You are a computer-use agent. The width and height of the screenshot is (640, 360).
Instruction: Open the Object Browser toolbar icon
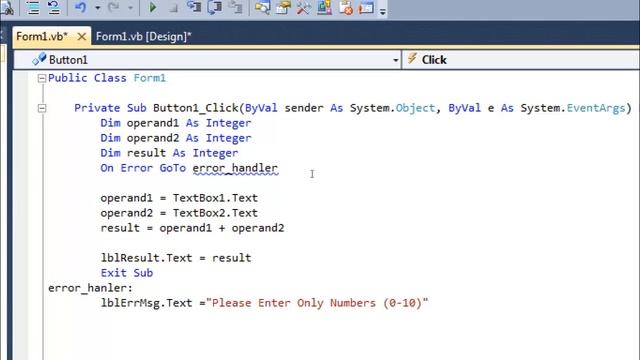pos(324,8)
